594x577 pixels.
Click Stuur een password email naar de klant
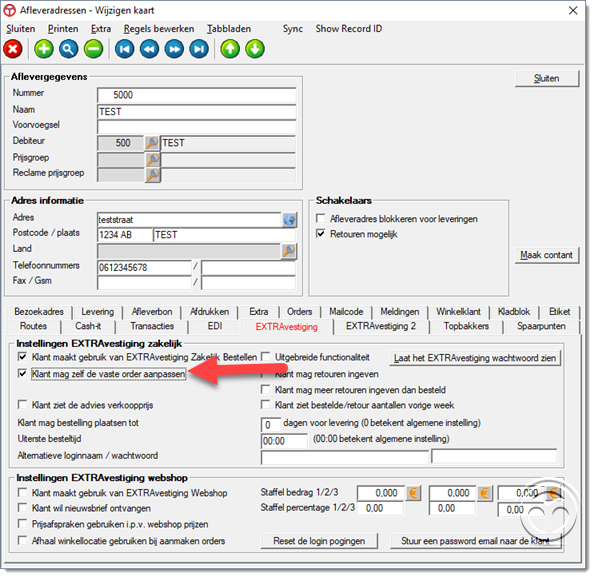click(x=475, y=541)
